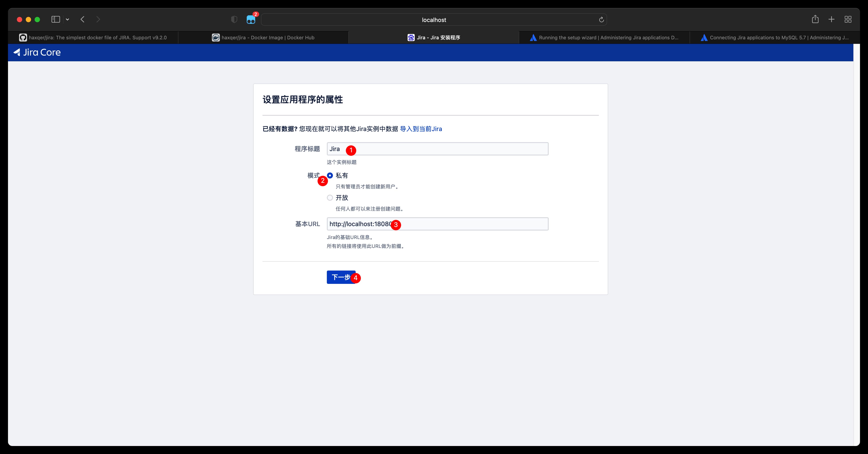Go forward with the forward arrow
The width and height of the screenshot is (868, 454).
coord(98,20)
